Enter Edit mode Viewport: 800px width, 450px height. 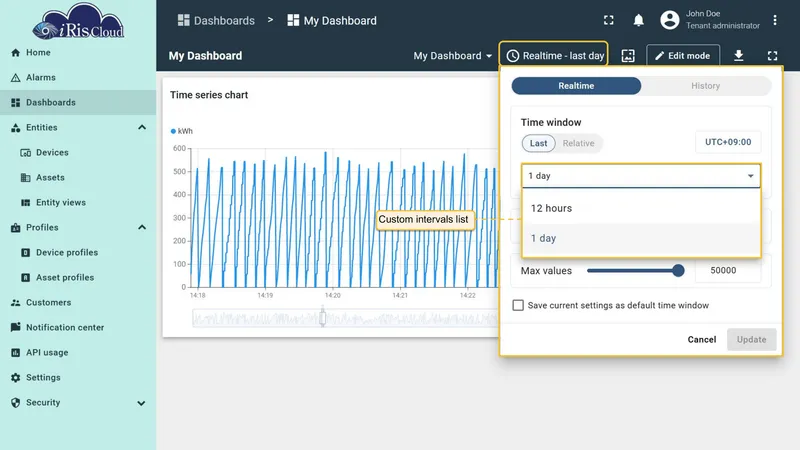tap(683, 56)
